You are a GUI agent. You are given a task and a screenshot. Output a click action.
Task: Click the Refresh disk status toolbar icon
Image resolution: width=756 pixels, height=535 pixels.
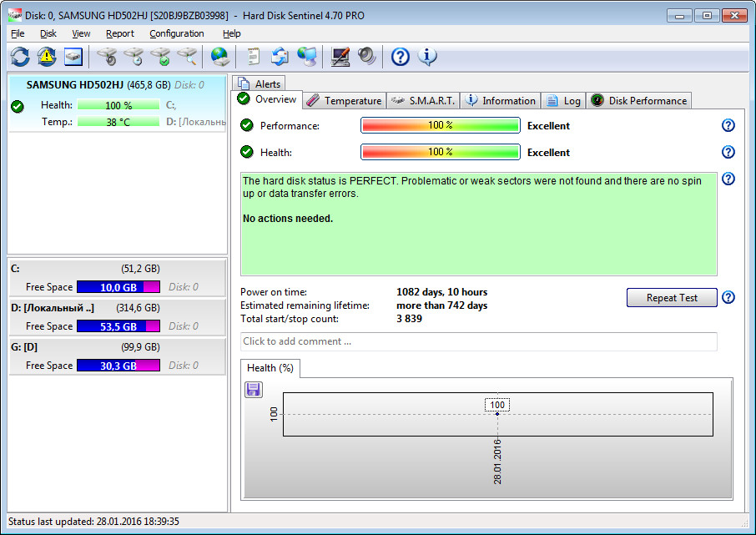(20, 57)
